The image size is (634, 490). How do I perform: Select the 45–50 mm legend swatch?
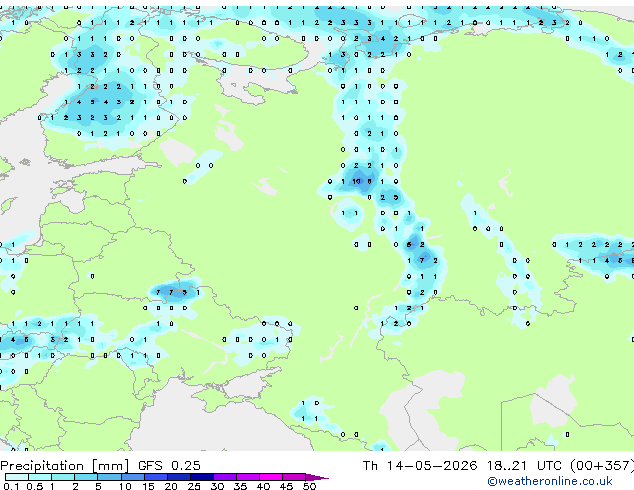click(294, 477)
